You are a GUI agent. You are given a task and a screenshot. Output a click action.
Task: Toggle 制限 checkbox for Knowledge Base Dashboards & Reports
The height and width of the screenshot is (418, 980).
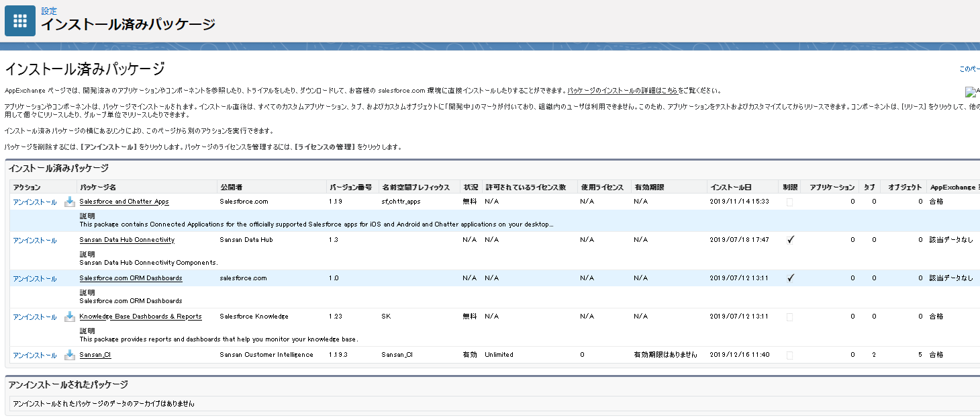pyautogui.click(x=789, y=317)
